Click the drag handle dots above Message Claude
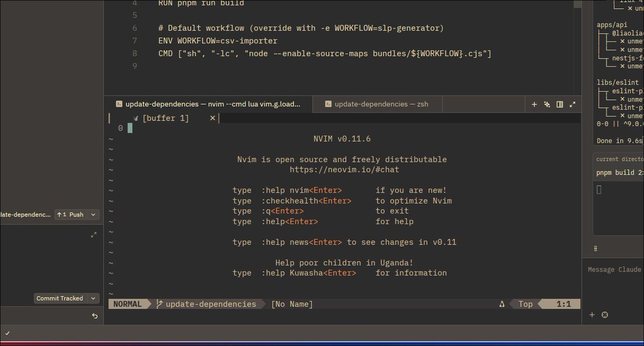Viewport: 644px width, 346px height. click(x=596, y=249)
